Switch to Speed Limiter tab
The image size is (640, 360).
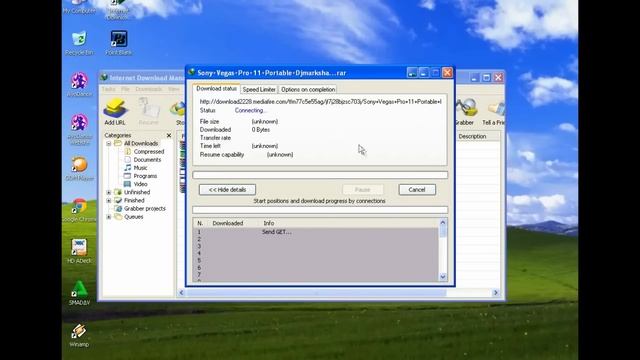[x=259, y=89]
